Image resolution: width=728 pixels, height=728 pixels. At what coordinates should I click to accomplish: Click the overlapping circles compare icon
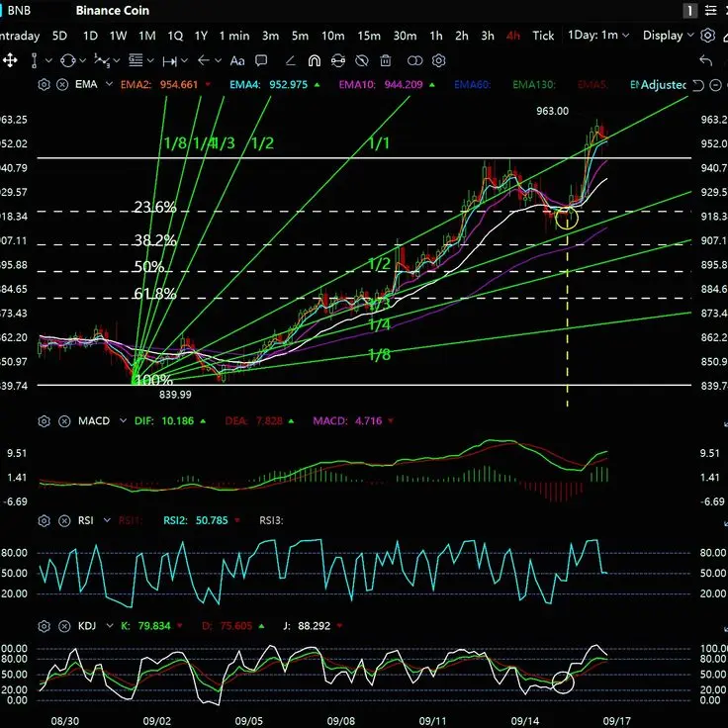pos(414,60)
